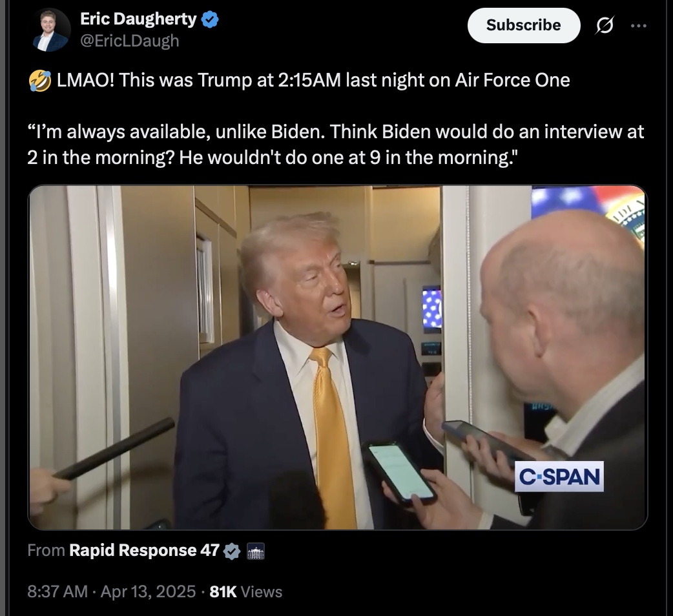Open the Eric Daugherty display name link
The width and height of the screenshot is (673, 616).
click(138, 19)
